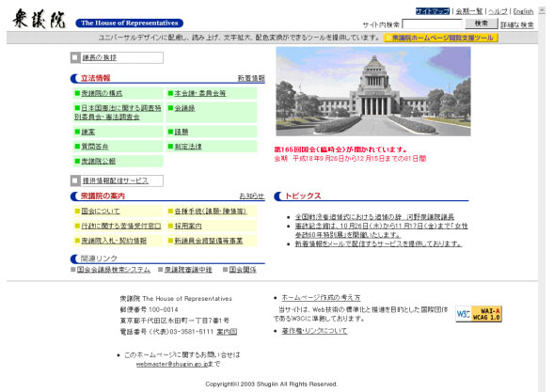554x392 pixels.
Task: Click the 衆議院 calligraphy logo
Action: pos(40,19)
